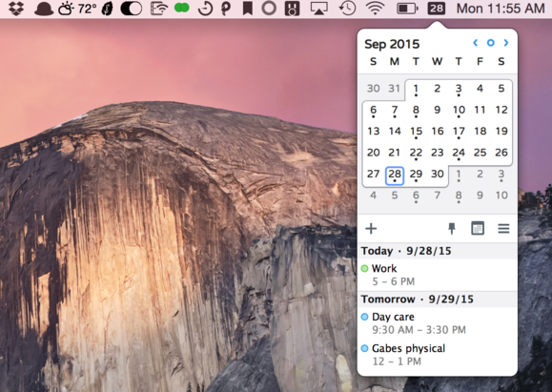Add a new event with plus icon

coord(371,229)
